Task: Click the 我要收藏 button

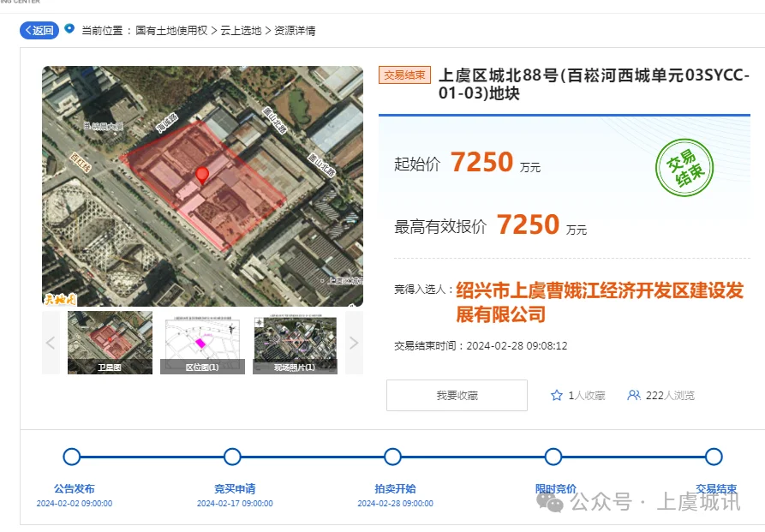Action: 457,395
